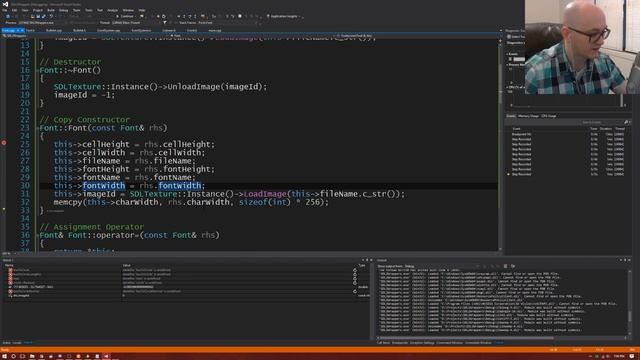Open the Debug menu
This screenshot has height=360, width=640.
click(64, 10)
